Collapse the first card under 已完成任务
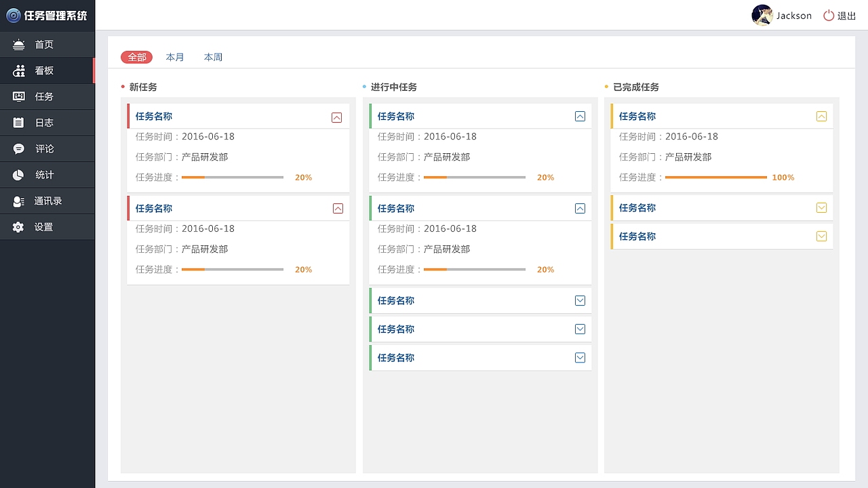This screenshot has height=488, width=868. 821,117
